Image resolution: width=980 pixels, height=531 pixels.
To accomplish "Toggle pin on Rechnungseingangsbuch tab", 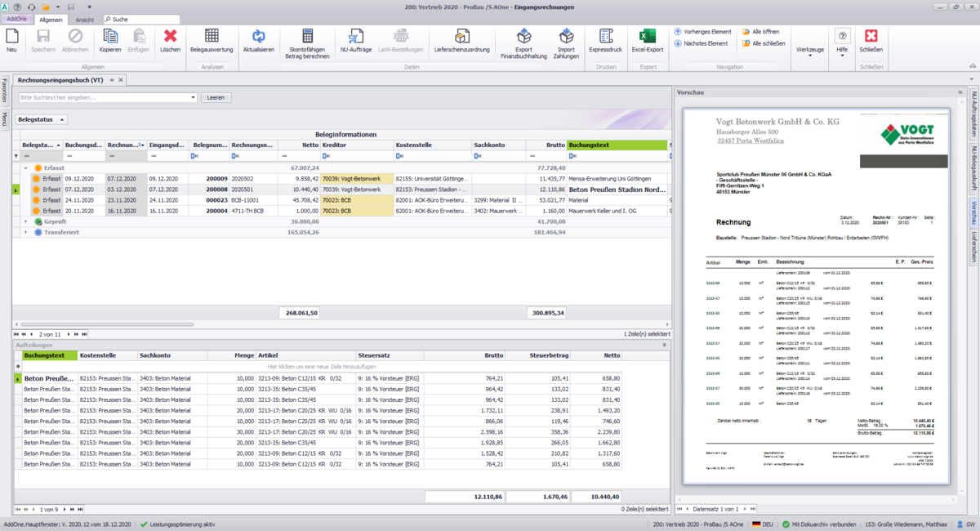I will [112, 79].
